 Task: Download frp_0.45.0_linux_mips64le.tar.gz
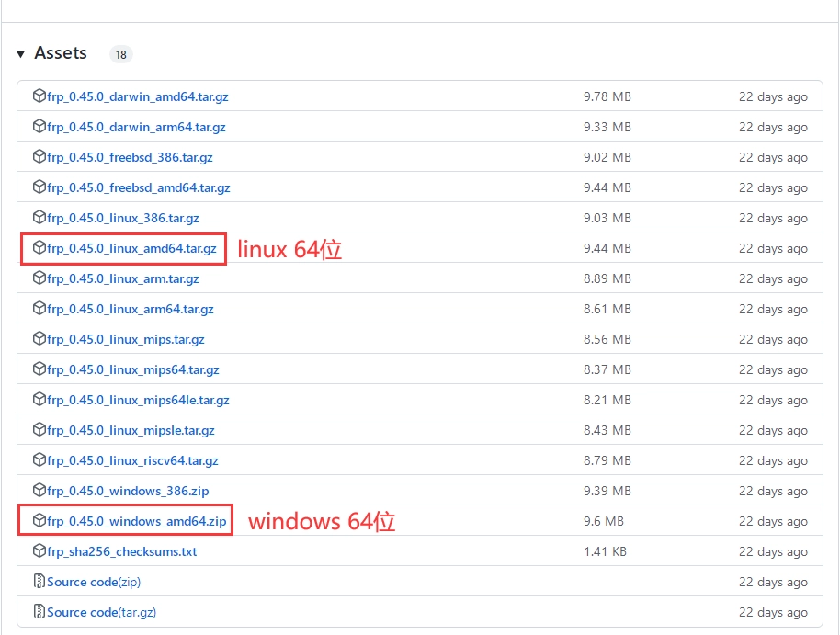click(x=138, y=401)
